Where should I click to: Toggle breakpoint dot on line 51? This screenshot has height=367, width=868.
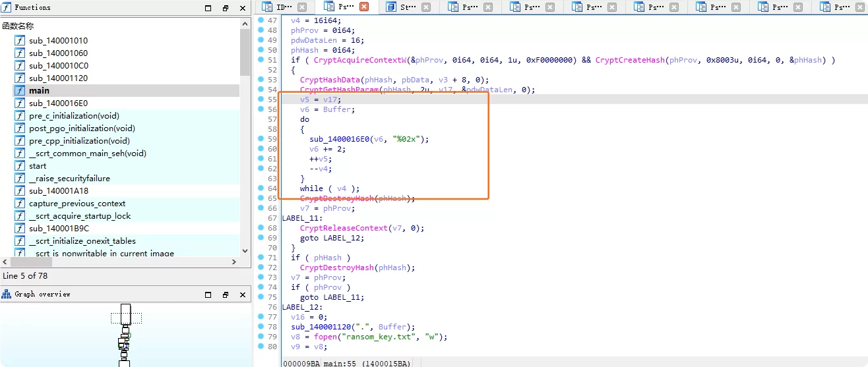(261, 60)
